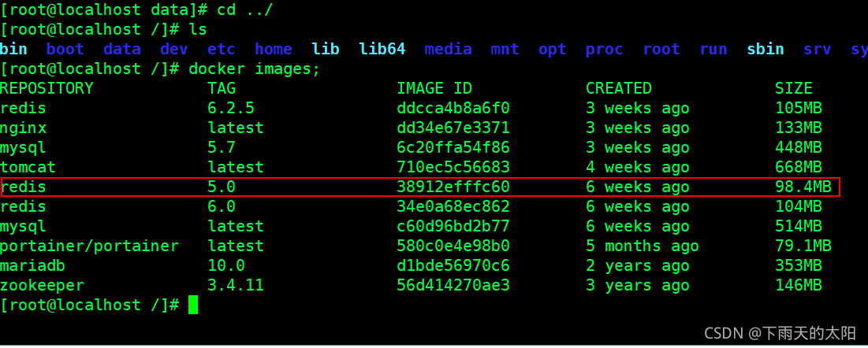This screenshot has width=868, height=348.
Task: Select the 'proc' directory name
Action: click(604, 50)
